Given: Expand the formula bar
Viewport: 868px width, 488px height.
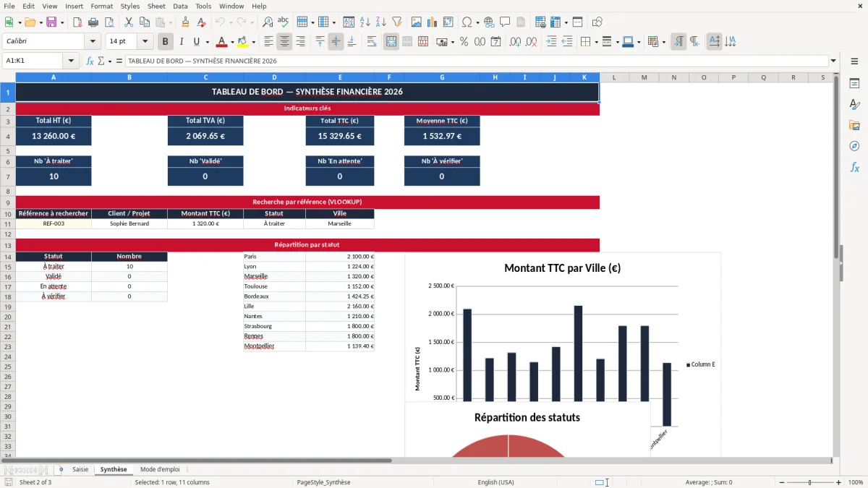Looking at the screenshot, I should 833,61.
